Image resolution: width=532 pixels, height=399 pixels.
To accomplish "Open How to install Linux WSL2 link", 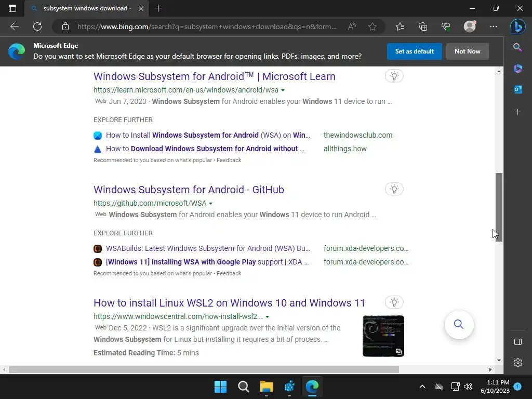I will [229, 303].
